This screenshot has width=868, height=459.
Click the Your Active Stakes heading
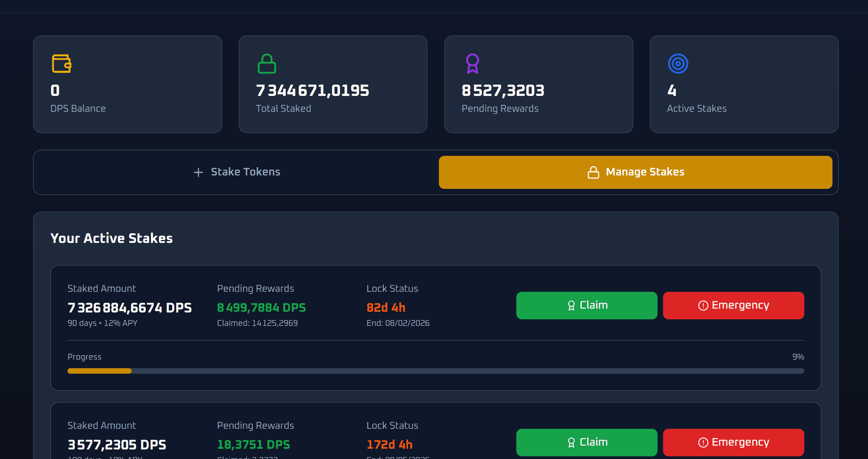pyautogui.click(x=112, y=238)
